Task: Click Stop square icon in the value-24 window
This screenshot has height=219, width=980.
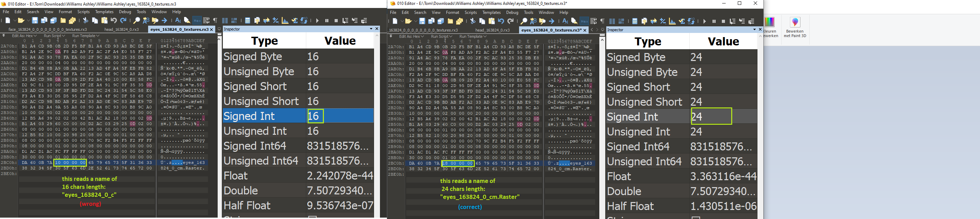Action: click(723, 21)
